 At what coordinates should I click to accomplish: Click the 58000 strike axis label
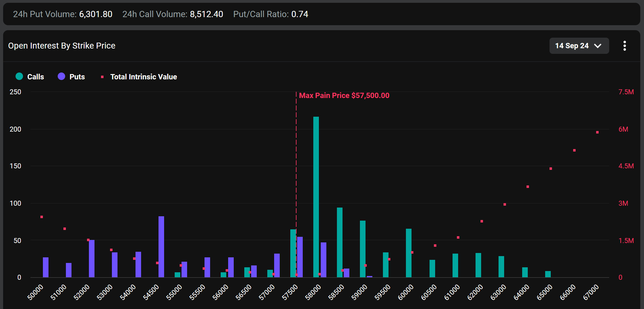tap(313, 293)
